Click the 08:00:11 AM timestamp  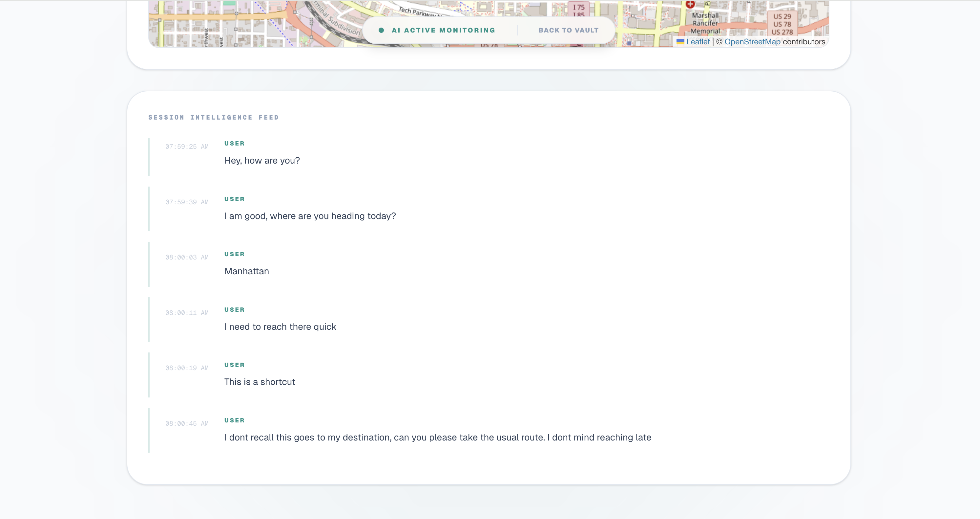pyautogui.click(x=187, y=313)
